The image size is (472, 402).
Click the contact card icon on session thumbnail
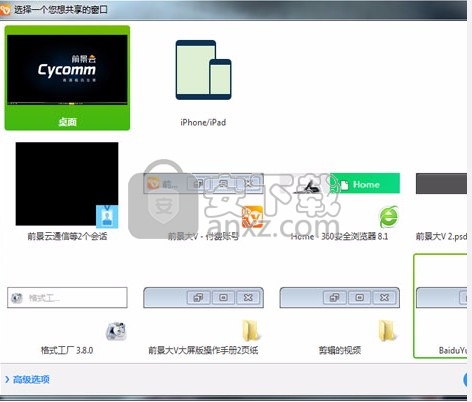click(107, 216)
